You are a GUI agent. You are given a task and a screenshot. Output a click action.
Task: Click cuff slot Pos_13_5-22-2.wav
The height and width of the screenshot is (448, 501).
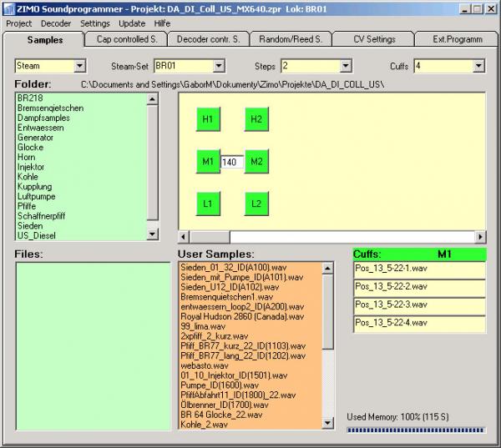[419, 289]
